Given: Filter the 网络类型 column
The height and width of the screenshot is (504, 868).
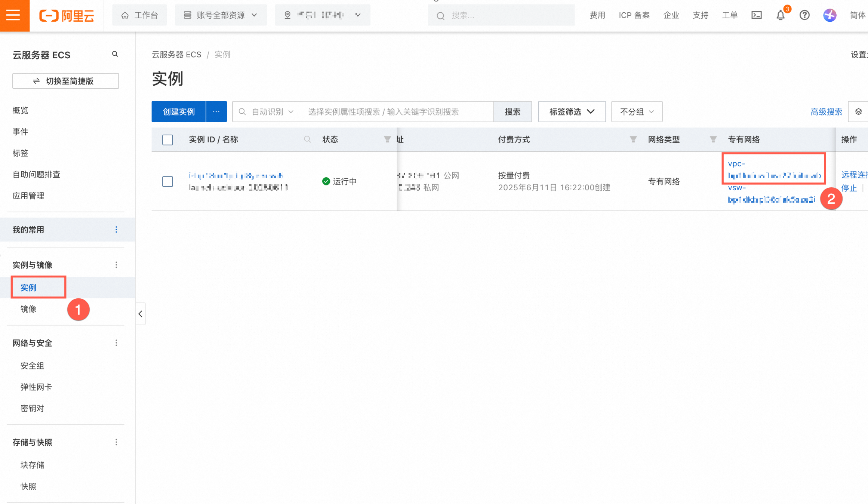Looking at the screenshot, I should click(x=713, y=139).
